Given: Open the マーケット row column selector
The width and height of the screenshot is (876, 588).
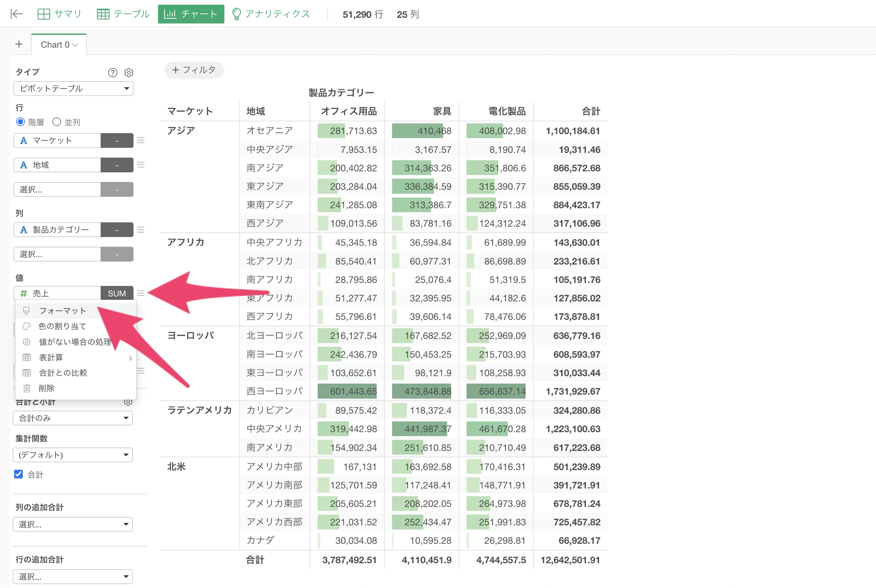Looking at the screenshot, I should [x=57, y=140].
